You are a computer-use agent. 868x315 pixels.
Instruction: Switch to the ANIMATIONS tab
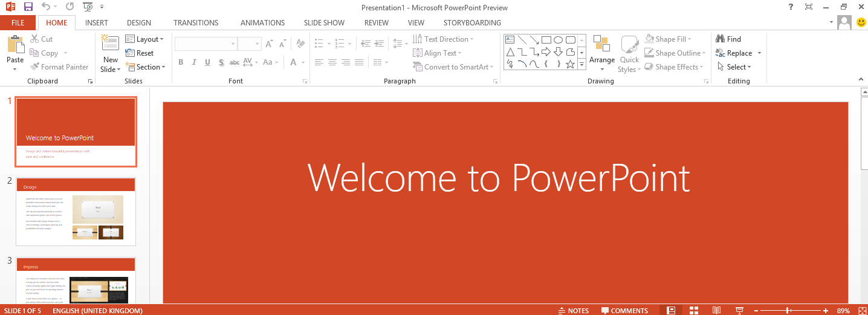(x=262, y=23)
